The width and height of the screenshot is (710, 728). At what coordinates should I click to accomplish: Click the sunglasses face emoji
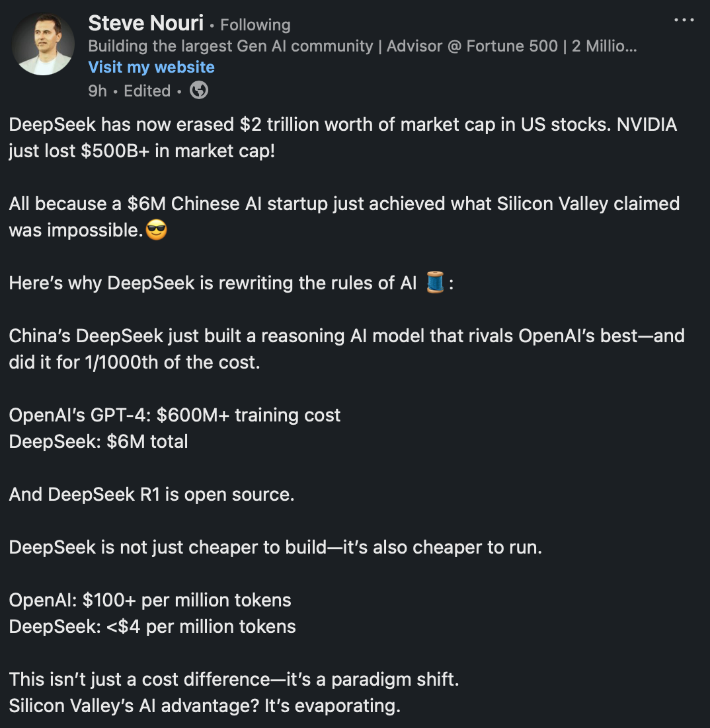click(156, 230)
